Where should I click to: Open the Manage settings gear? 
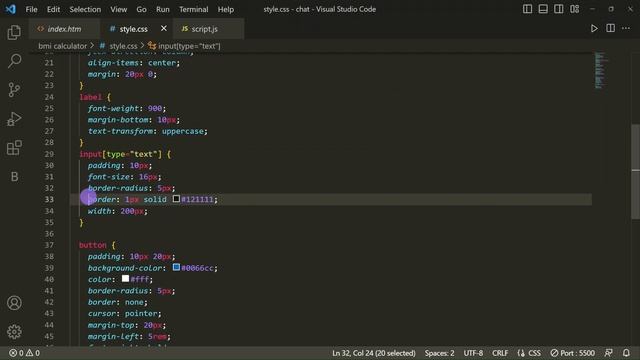pos(14,331)
